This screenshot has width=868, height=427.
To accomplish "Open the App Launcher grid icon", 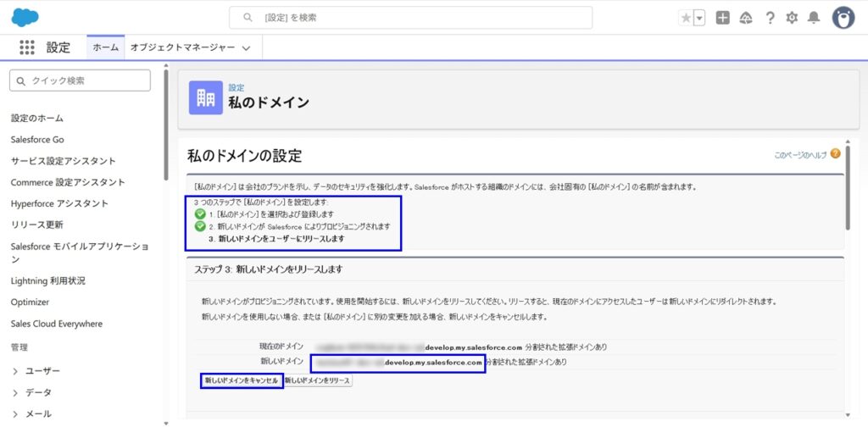I will tap(26, 47).
